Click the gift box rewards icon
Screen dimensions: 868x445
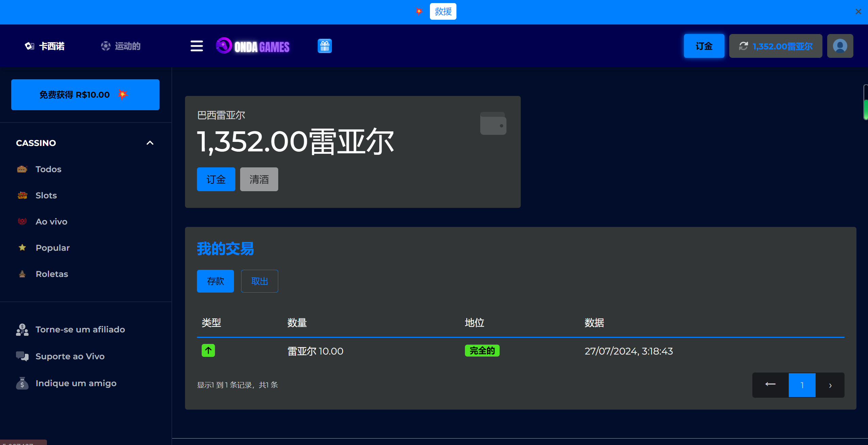coord(324,46)
